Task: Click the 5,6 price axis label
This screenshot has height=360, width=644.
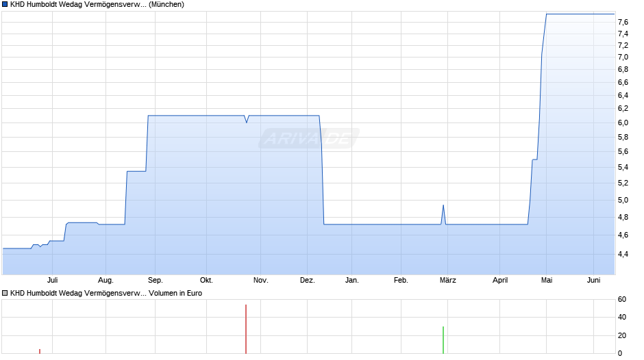Action: [x=623, y=152]
